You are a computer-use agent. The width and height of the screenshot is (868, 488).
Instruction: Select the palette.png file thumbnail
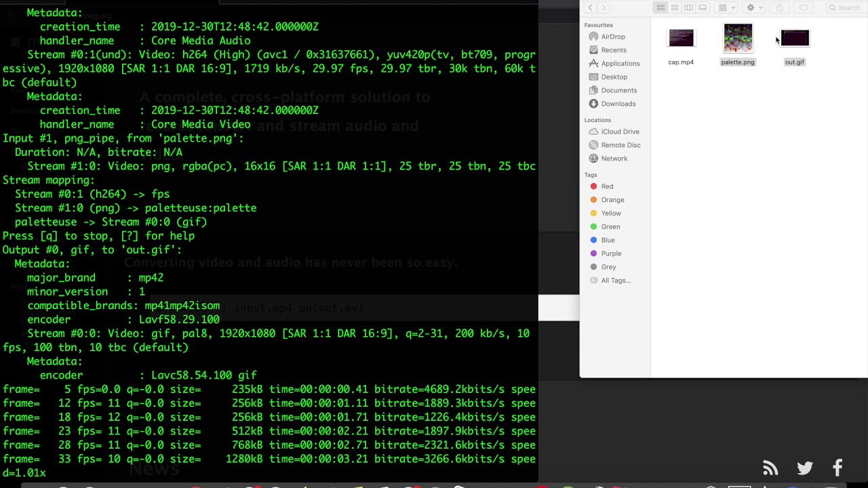[x=738, y=38]
